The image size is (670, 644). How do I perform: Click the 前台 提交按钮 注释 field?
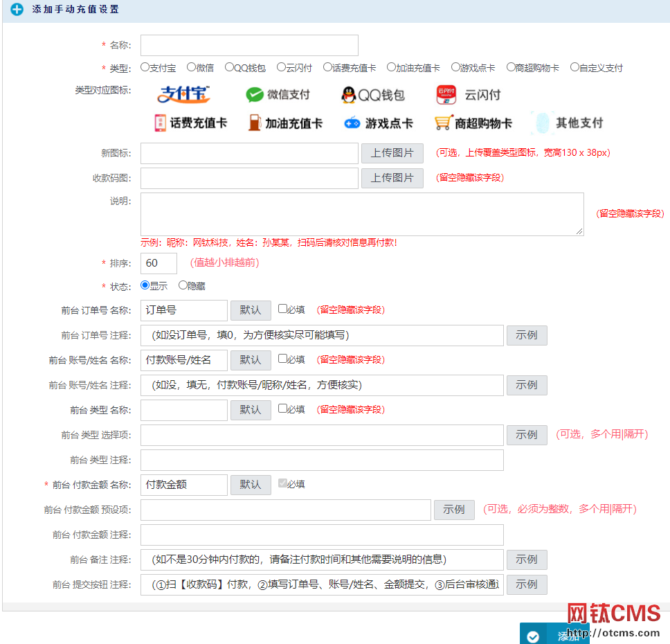pos(322,584)
